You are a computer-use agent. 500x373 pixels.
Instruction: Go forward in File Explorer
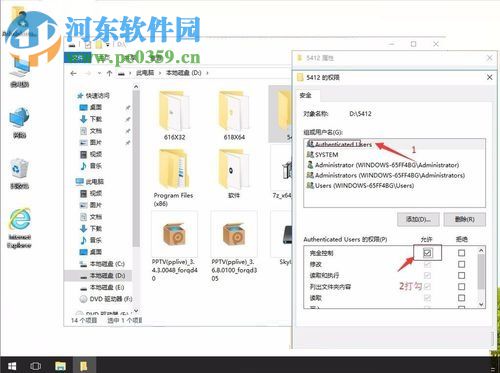point(88,73)
